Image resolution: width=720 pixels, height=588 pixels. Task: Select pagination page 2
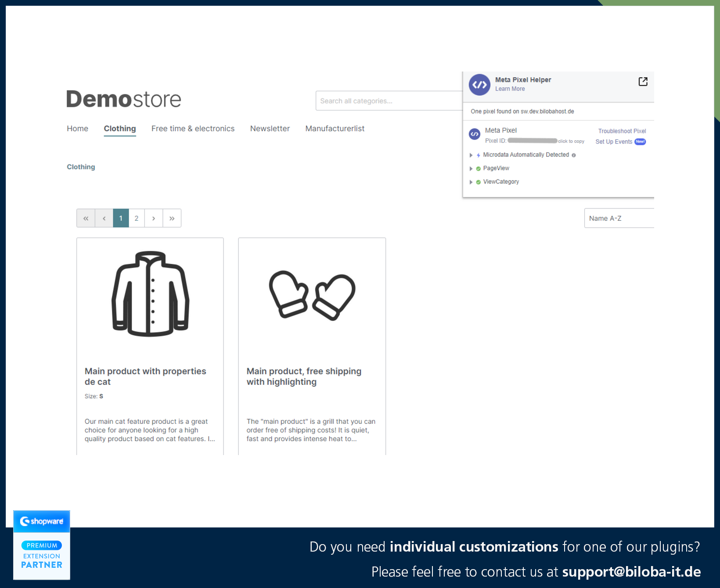[x=137, y=218]
